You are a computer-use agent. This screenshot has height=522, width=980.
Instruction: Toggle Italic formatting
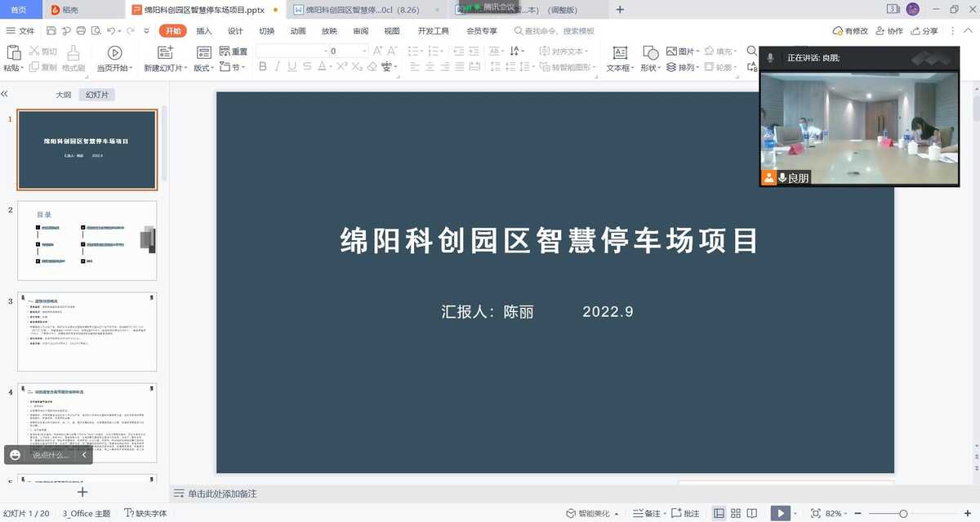tap(278, 67)
